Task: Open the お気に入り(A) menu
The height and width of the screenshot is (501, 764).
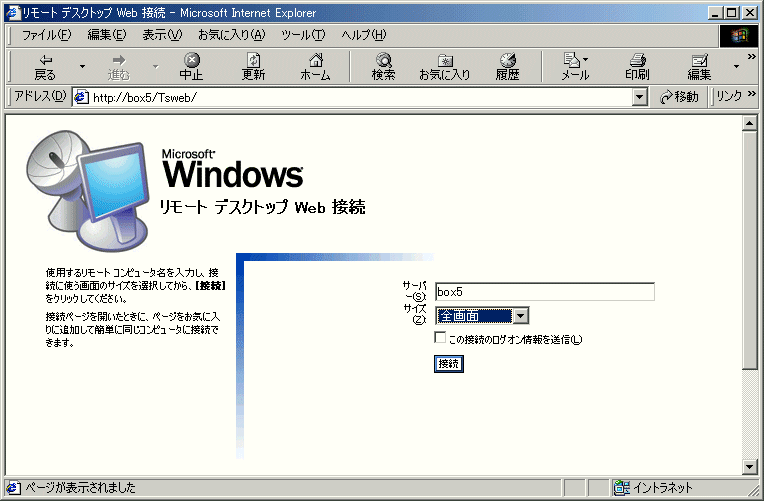Action: point(231,35)
